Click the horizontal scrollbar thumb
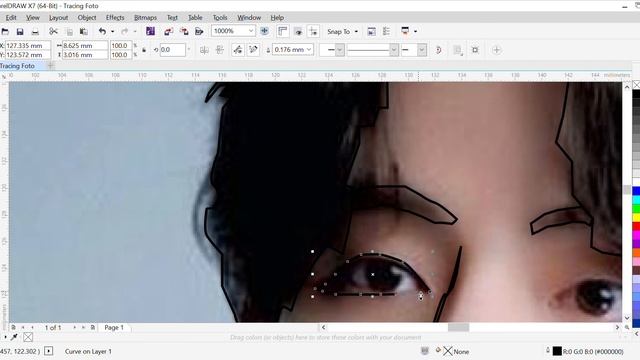This screenshot has width=640, height=360. 458,327
